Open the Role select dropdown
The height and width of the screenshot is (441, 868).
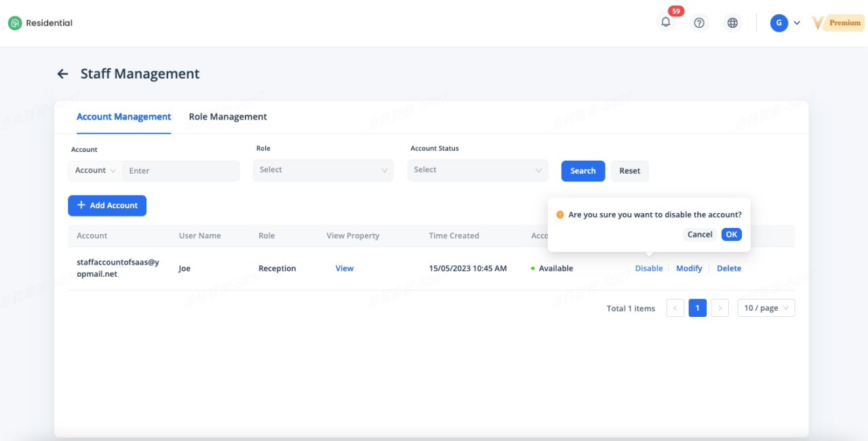pos(323,170)
